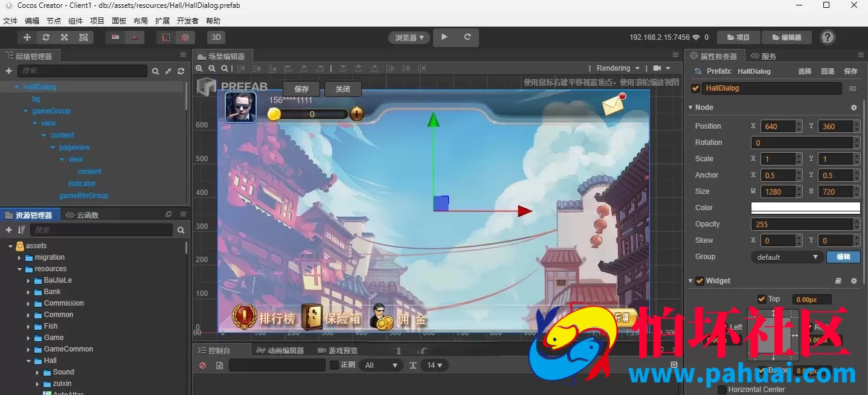This screenshot has width=868, height=395.
Task: Select the Scale transform tool
Action: 64,37
